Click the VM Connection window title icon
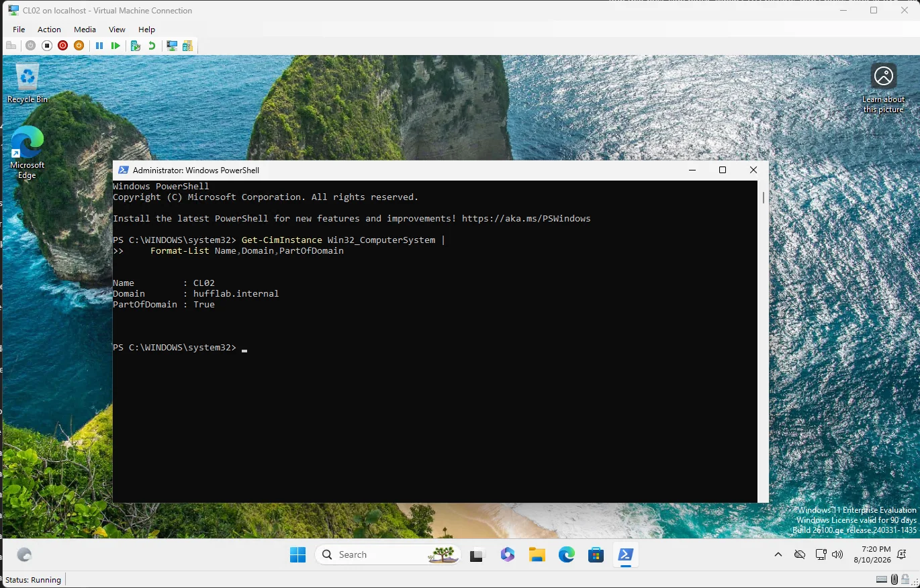The height and width of the screenshot is (588, 920). coord(13,10)
